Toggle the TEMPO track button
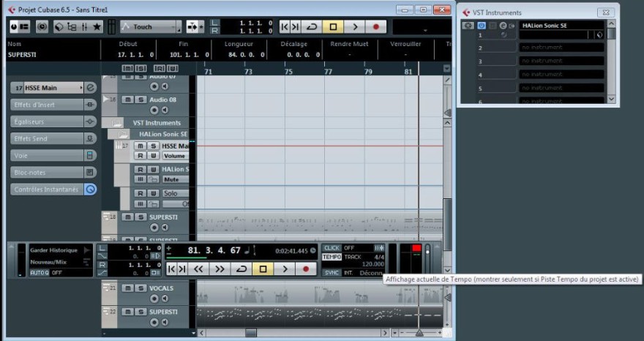 (x=332, y=257)
